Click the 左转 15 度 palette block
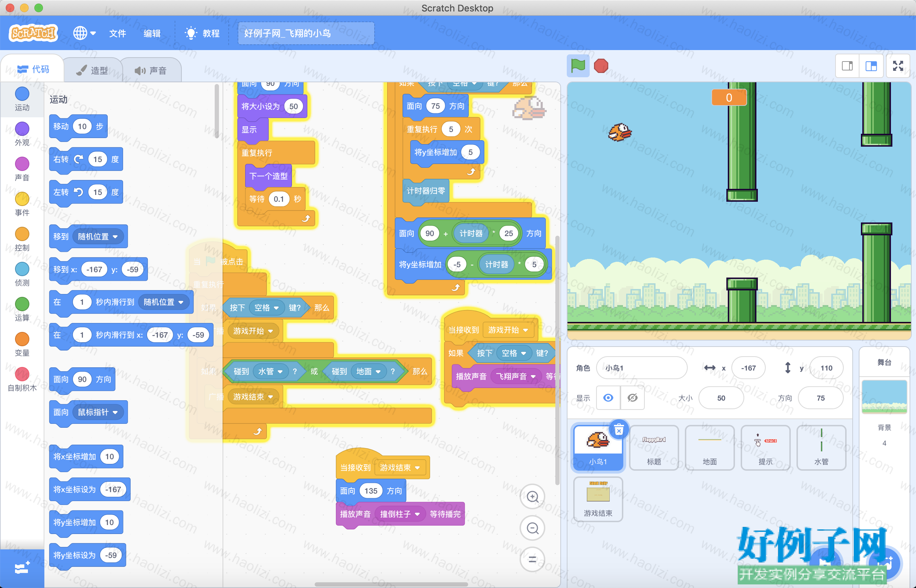The height and width of the screenshot is (588, 916). 86,192
